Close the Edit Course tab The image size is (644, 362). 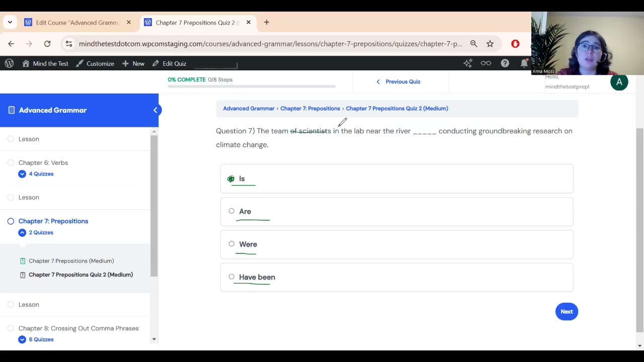coord(129,22)
